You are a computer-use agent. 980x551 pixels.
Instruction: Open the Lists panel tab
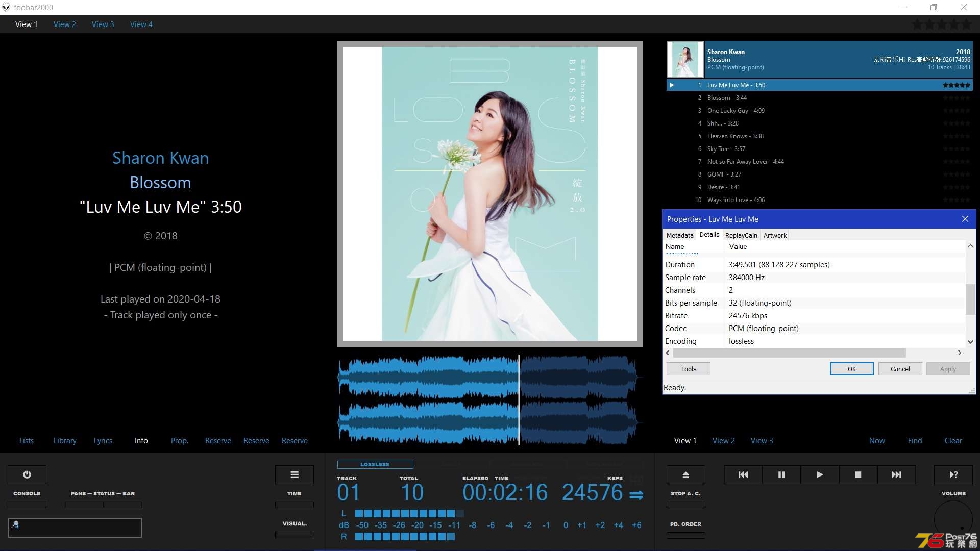27,440
